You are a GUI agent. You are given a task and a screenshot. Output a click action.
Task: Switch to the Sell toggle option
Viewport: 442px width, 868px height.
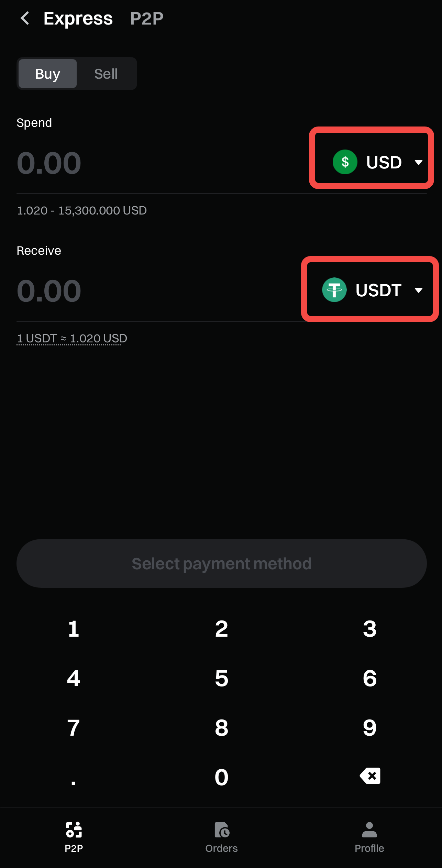pos(106,74)
